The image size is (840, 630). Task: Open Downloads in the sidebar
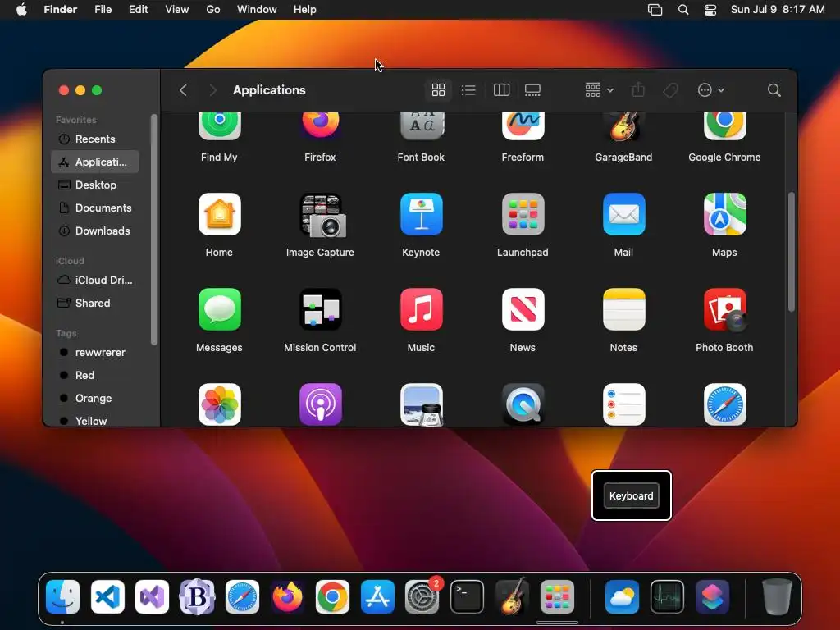click(x=95, y=231)
